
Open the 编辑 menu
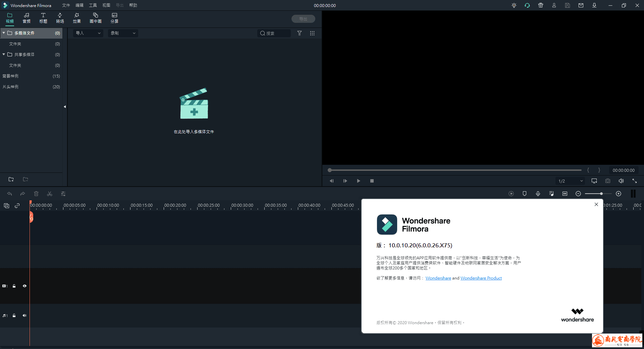tap(79, 5)
